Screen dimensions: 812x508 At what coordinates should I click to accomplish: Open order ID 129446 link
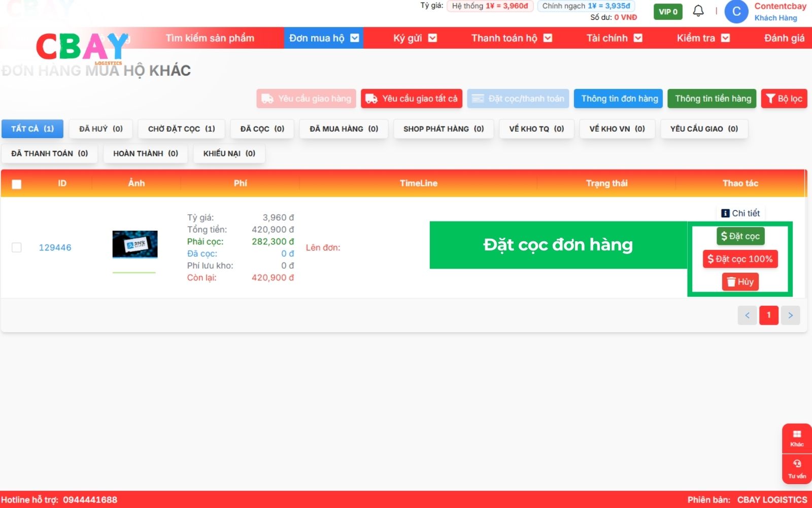pos(55,247)
